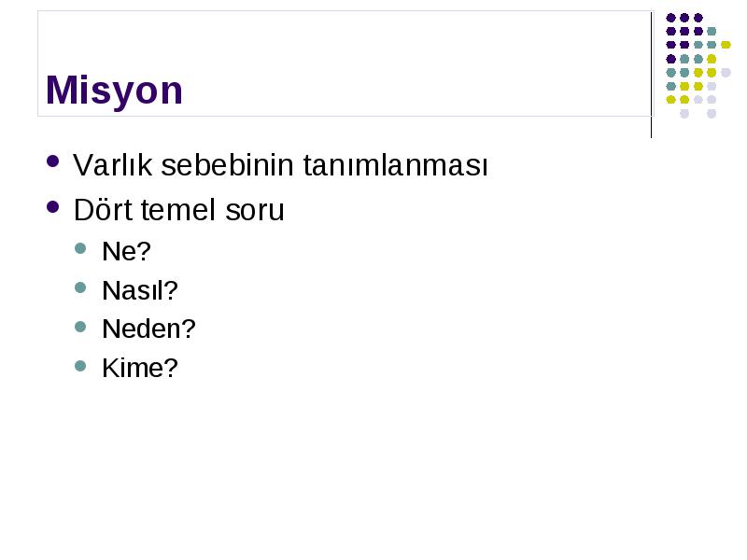Click the top-left purple dot of dot grid
The width and height of the screenshot is (747, 560).
click(x=670, y=18)
